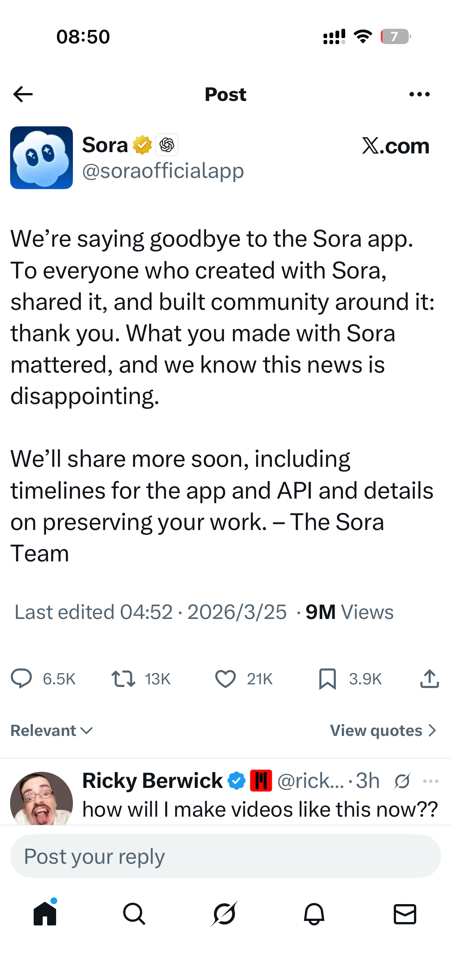
Task: Switch to the Search tab
Action: pos(134,914)
